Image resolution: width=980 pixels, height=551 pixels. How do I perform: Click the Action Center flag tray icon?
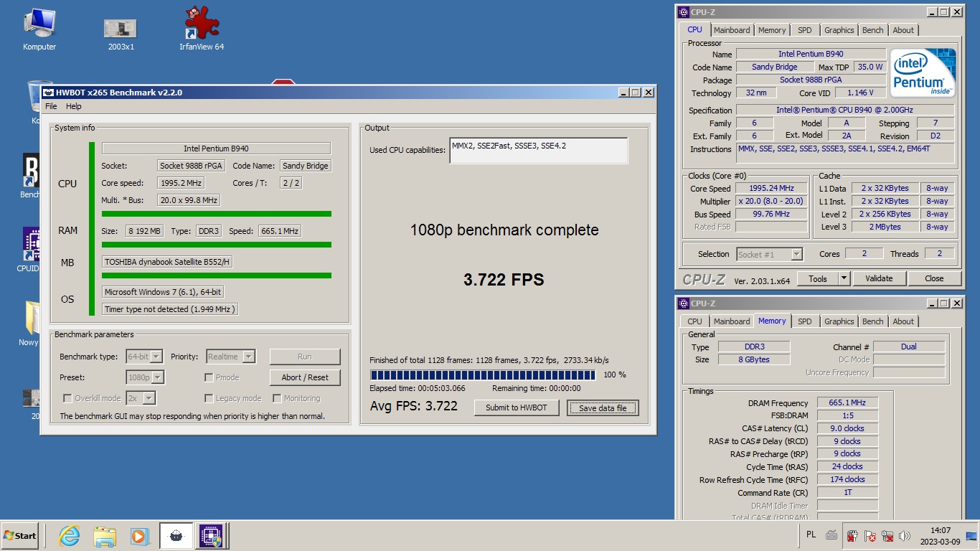pos(870,535)
